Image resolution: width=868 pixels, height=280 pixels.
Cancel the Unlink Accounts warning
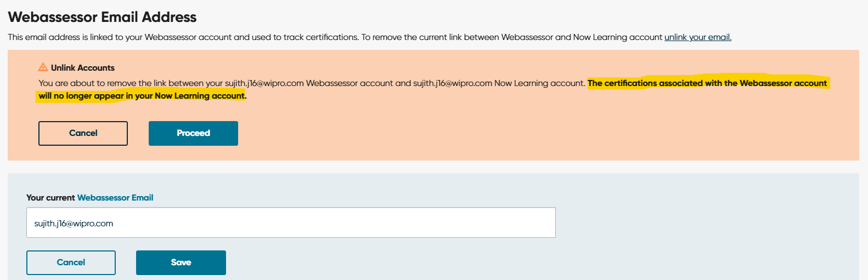pos(83,133)
